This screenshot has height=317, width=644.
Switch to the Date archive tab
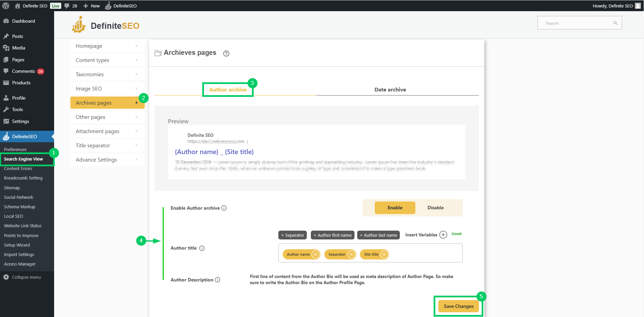pos(390,89)
